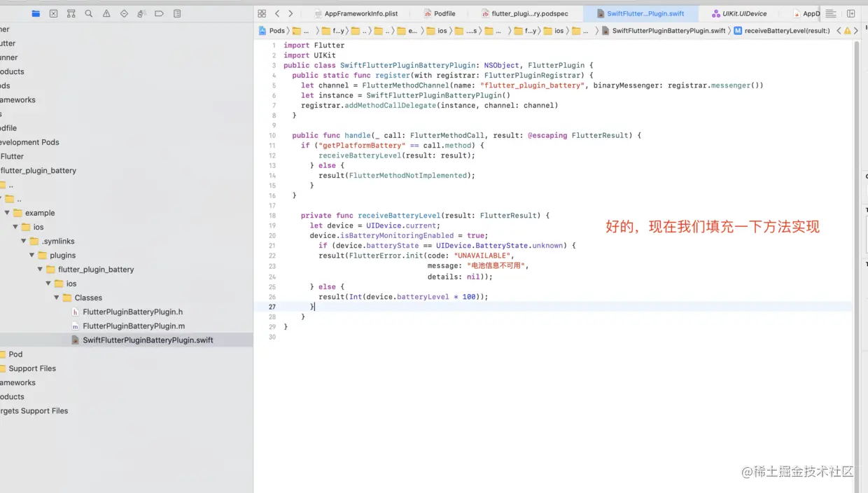Select the Pod group
Image resolution: width=868 pixels, height=493 pixels.
point(15,354)
